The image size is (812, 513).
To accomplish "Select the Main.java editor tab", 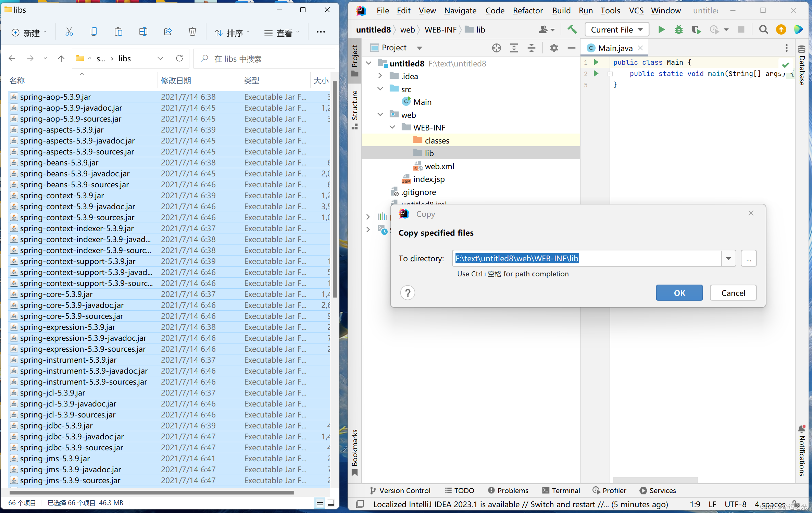I will click(x=615, y=48).
